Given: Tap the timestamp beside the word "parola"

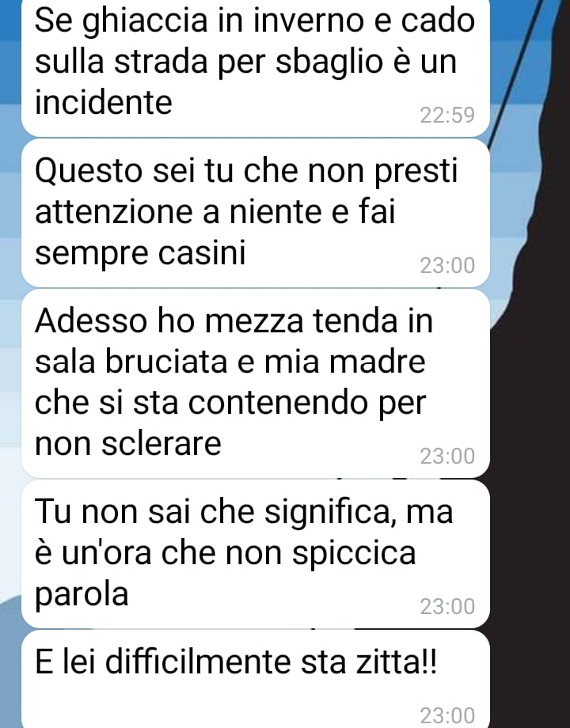Looking at the screenshot, I should pyautogui.click(x=446, y=606).
